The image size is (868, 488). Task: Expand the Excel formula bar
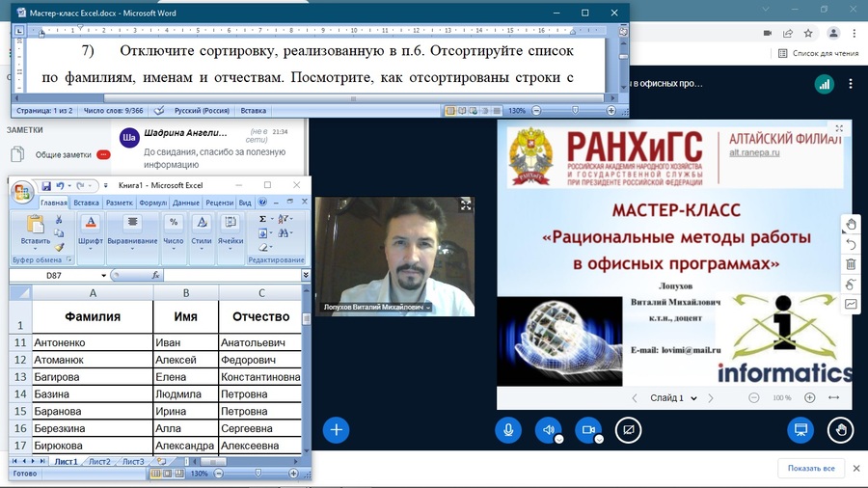[x=306, y=275]
